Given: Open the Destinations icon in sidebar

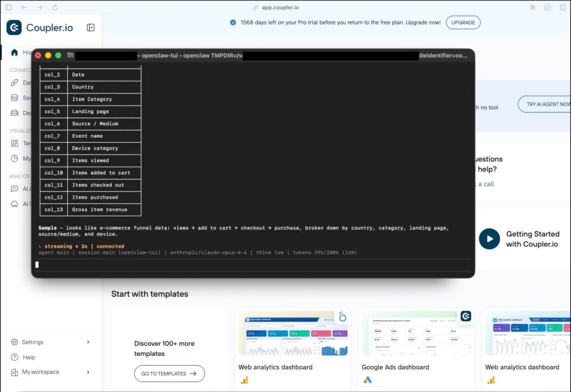Looking at the screenshot, I should pos(14,113).
